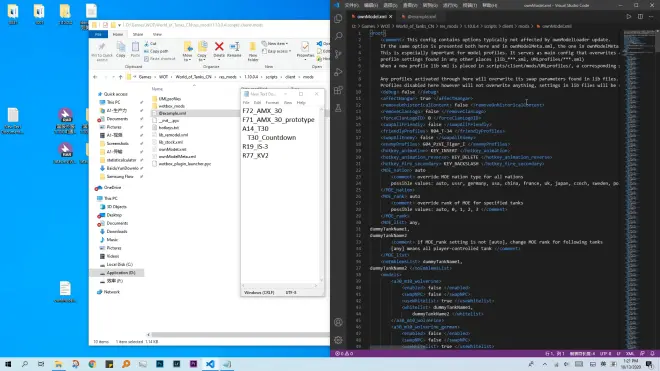
Task: Open Manage gear icon in VS Code
Action: [338, 340]
